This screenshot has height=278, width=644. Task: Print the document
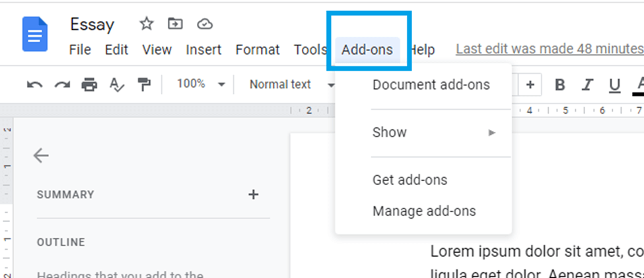coord(89,85)
